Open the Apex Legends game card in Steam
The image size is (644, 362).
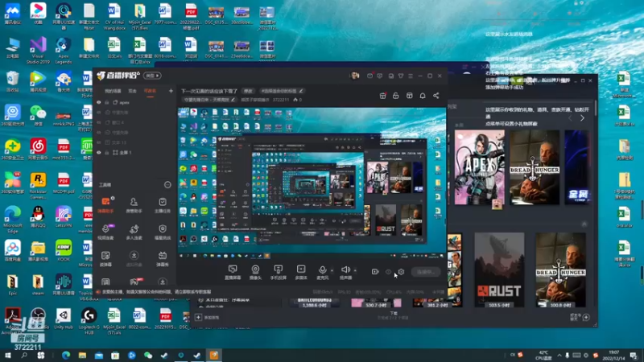click(479, 167)
